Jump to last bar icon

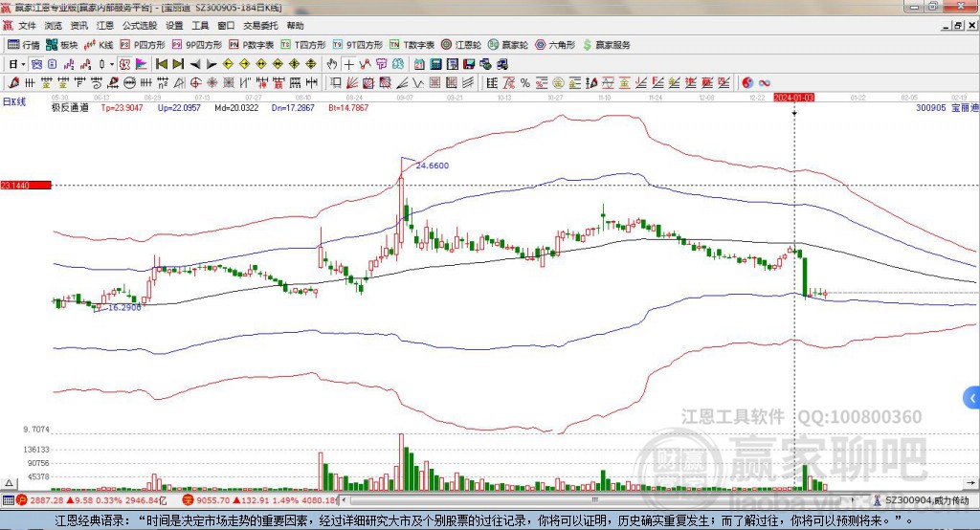[x=178, y=64]
